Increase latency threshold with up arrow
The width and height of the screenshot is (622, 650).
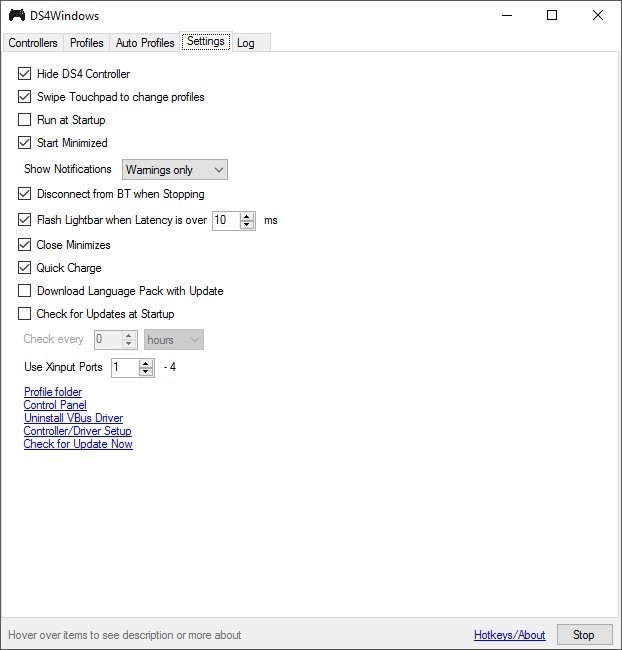point(247,216)
